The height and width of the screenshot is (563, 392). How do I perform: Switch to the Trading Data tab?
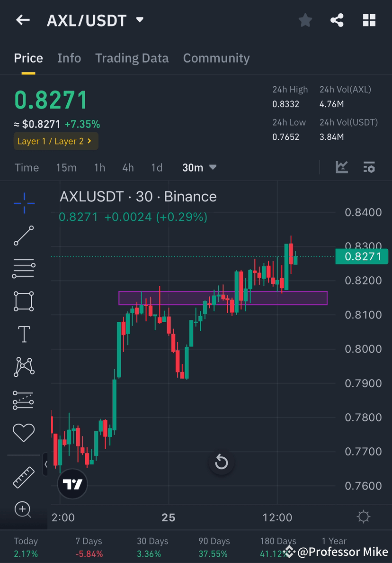132,58
